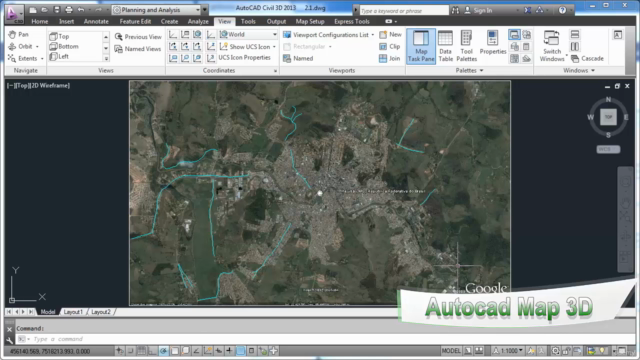Toggle Tile Horizontally in Windows panel
The width and height of the screenshot is (640, 360).
pyautogui.click(x=575, y=34)
